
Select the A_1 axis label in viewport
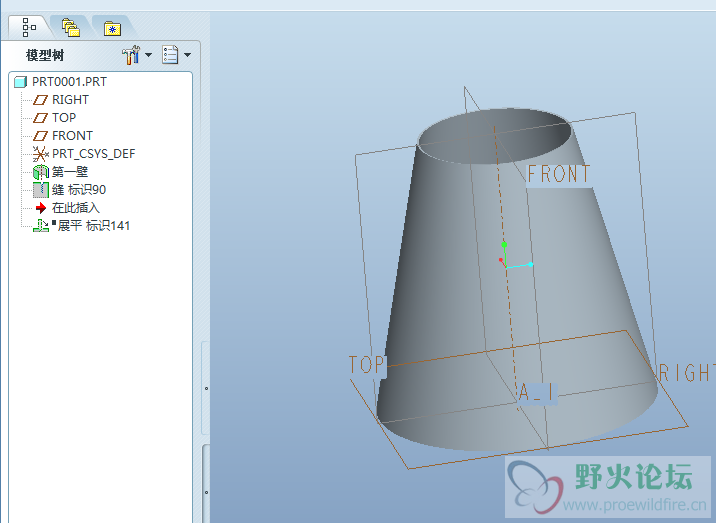pyautogui.click(x=537, y=392)
